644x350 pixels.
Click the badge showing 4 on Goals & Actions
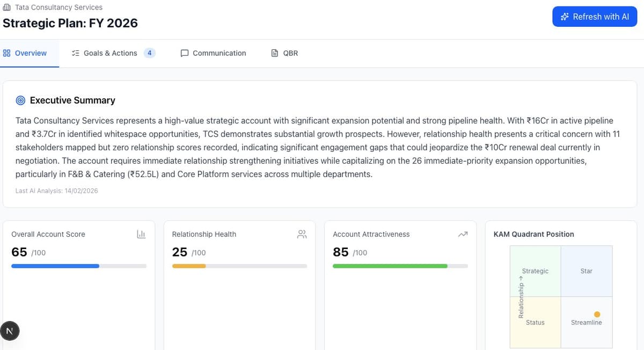(x=150, y=53)
